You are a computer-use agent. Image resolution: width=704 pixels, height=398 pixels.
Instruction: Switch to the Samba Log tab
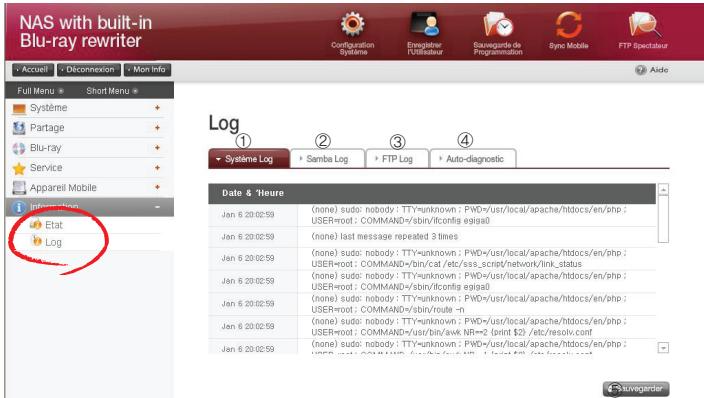tap(327, 159)
